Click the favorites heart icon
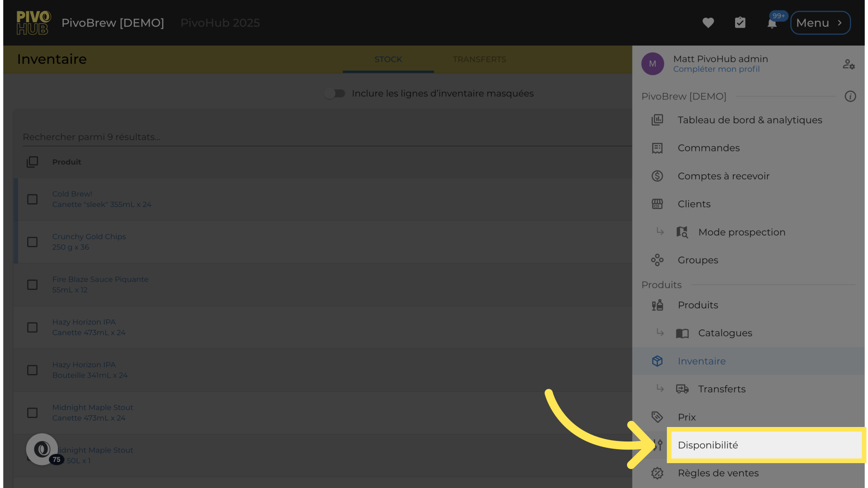The width and height of the screenshot is (868, 488). coord(708,23)
